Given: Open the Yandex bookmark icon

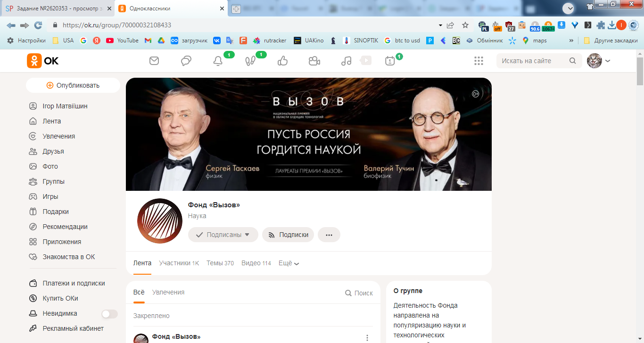Looking at the screenshot, I should pos(97,41).
